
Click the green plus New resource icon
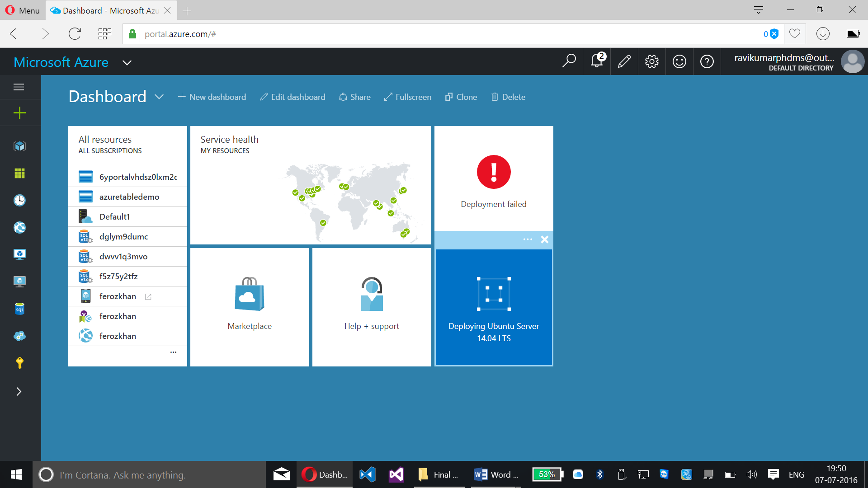(x=19, y=113)
